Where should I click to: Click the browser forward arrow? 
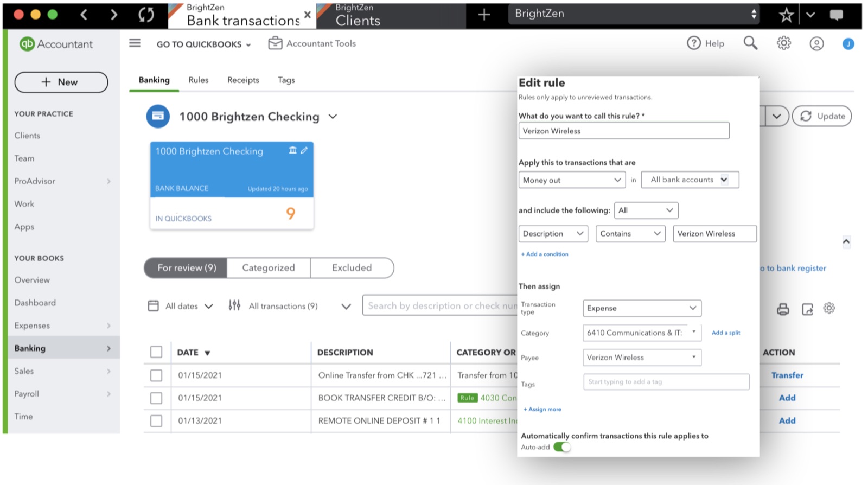click(113, 15)
